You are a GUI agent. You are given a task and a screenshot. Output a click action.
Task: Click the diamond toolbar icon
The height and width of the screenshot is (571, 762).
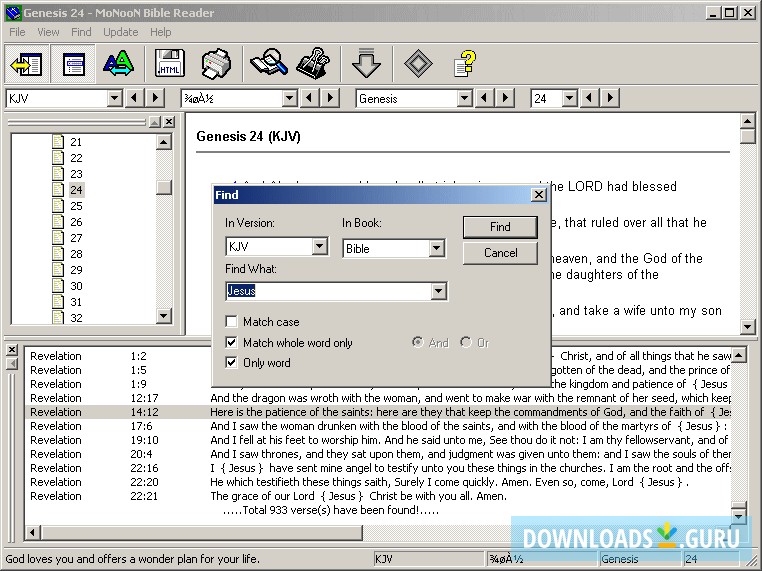click(418, 63)
